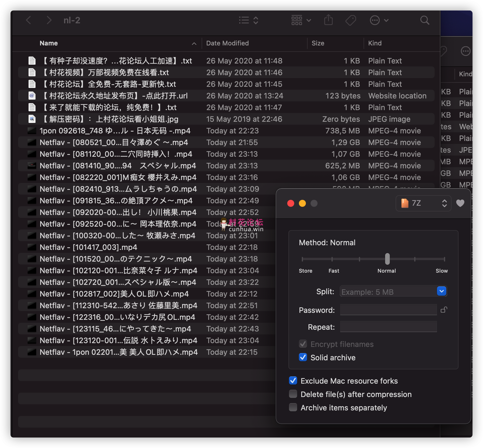Uncheck Exclude Mac resource forks

pos(293,380)
